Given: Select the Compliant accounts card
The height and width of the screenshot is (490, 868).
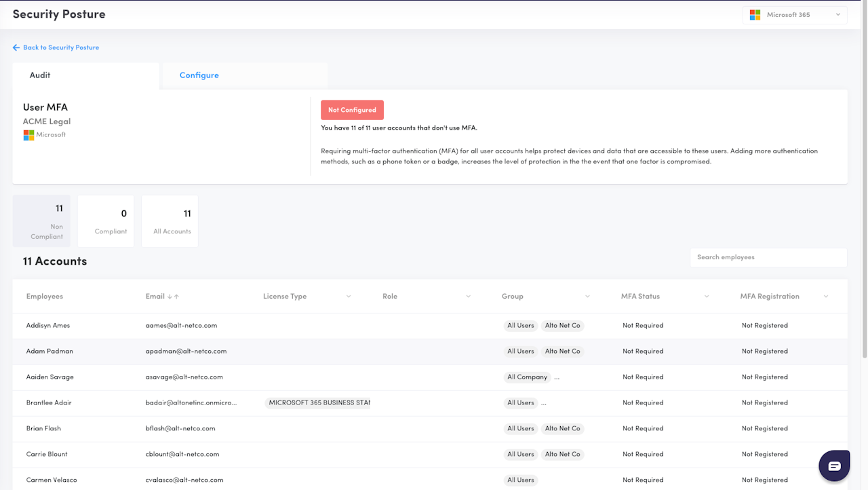Looking at the screenshot, I should 106,221.
